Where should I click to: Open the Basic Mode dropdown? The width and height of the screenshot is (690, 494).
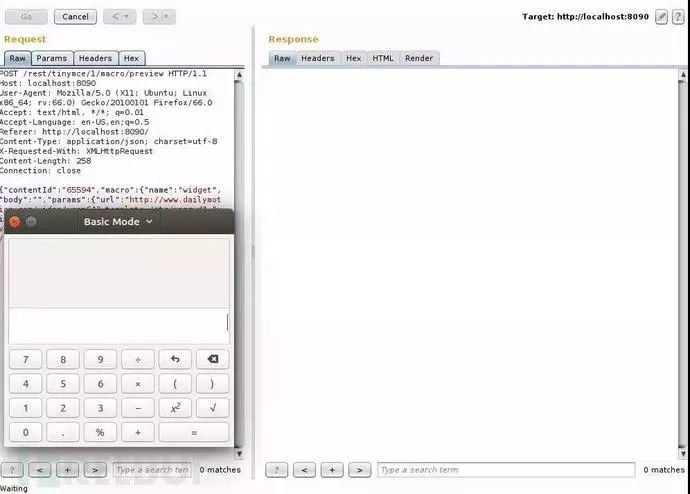point(118,222)
